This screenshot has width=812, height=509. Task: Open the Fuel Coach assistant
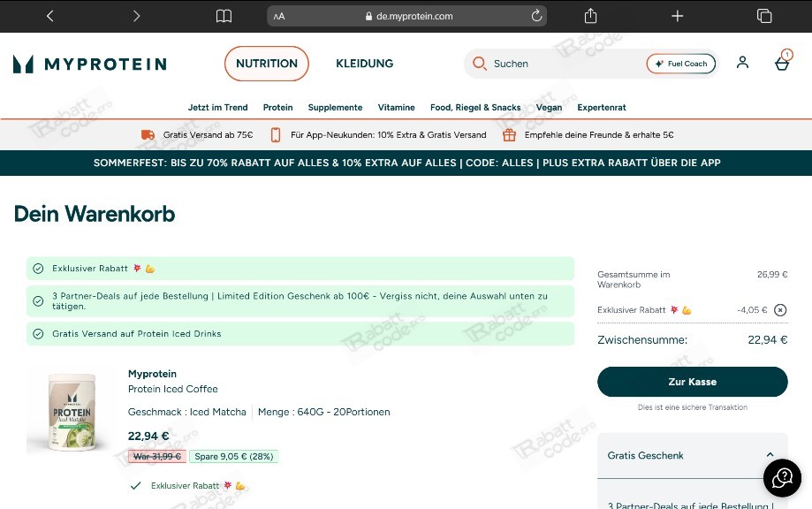click(681, 64)
